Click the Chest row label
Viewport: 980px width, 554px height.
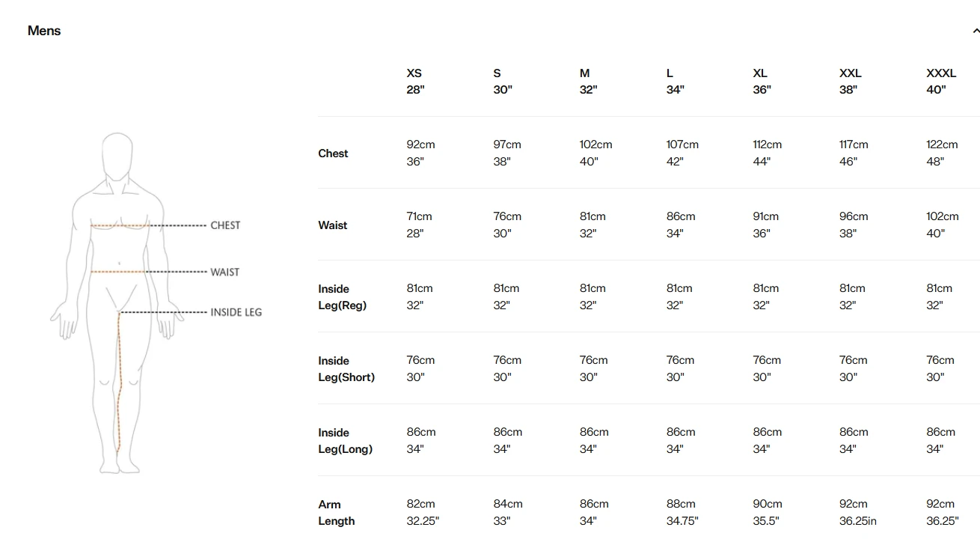[333, 153]
